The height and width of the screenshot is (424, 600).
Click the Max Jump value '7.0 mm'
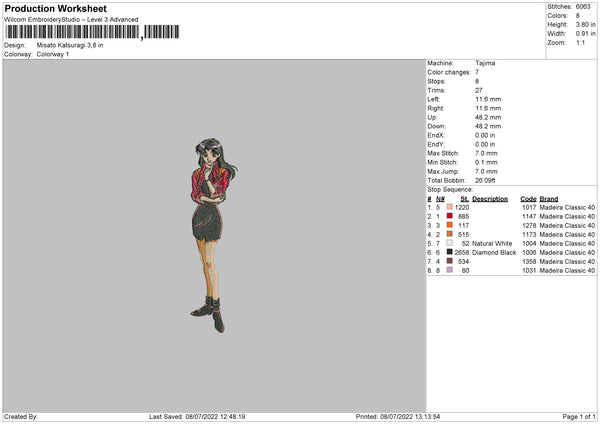486,171
